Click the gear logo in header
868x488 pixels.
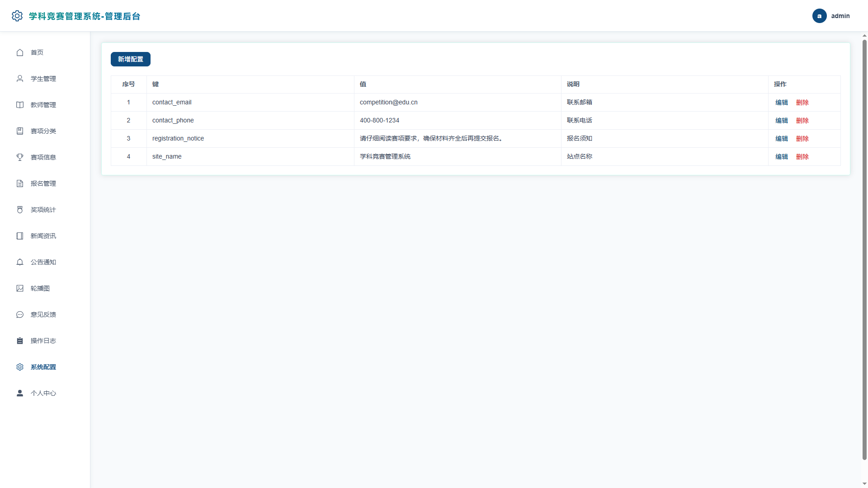(x=17, y=16)
